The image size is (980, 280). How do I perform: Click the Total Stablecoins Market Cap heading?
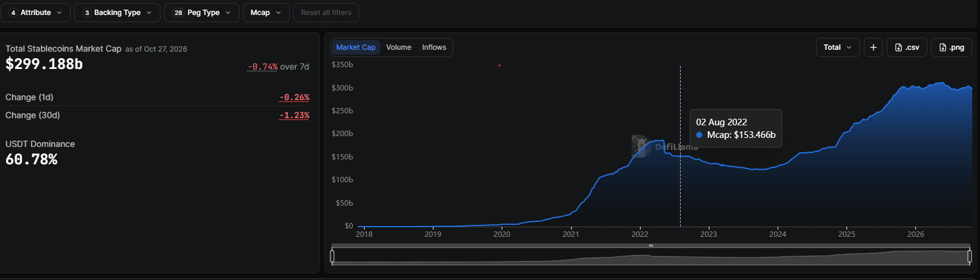pos(63,49)
